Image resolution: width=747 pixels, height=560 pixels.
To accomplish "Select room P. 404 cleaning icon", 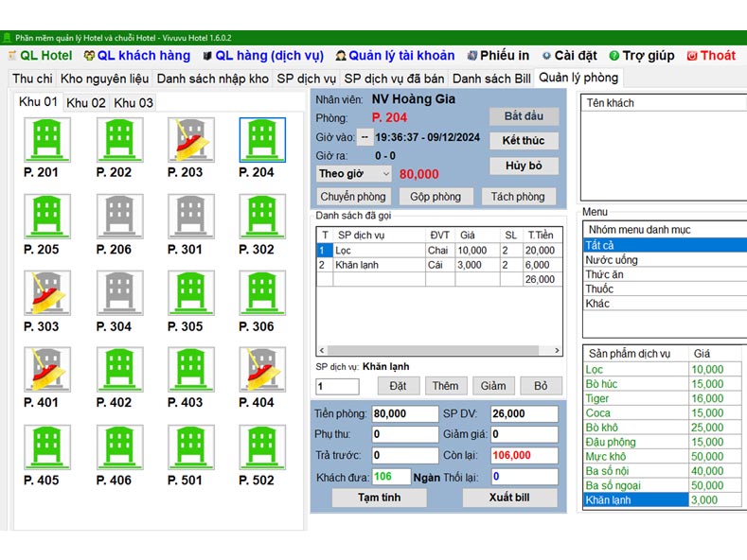I will pyautogui.click(x=262, y=369).
